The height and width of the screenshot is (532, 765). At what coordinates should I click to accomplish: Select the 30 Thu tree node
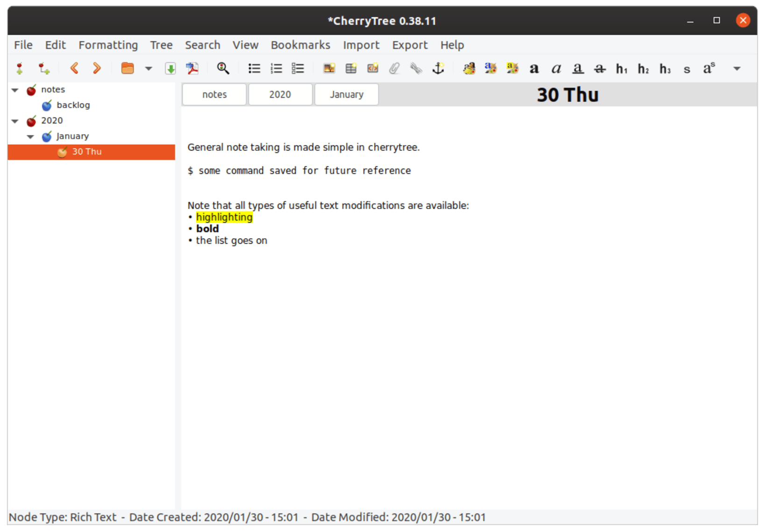coord(92,152)
